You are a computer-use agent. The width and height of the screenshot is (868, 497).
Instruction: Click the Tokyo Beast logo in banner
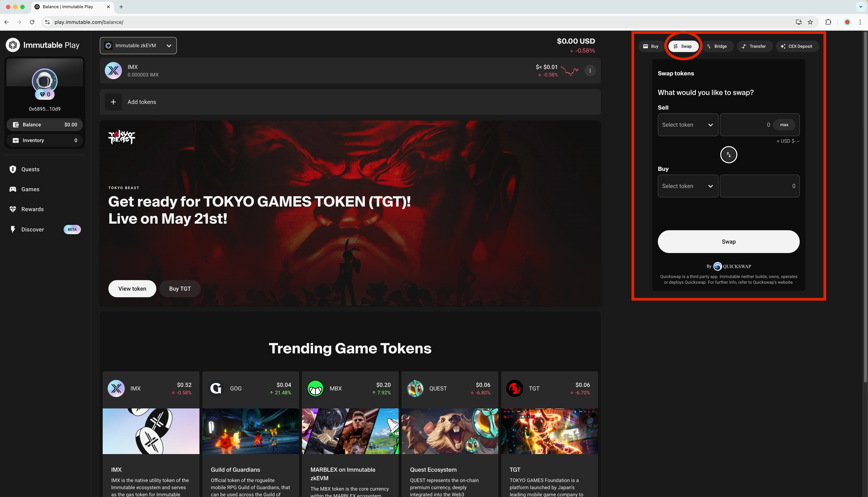[x=122, y=137]
